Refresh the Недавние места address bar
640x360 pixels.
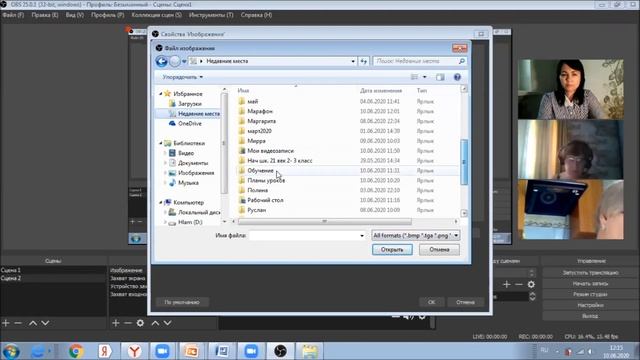364,61
